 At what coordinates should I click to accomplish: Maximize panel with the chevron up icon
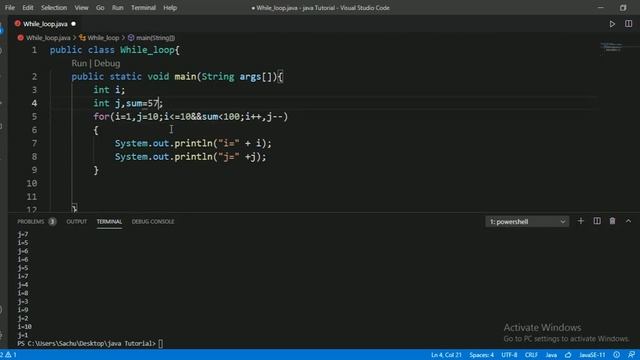click(x=629, y=221)
